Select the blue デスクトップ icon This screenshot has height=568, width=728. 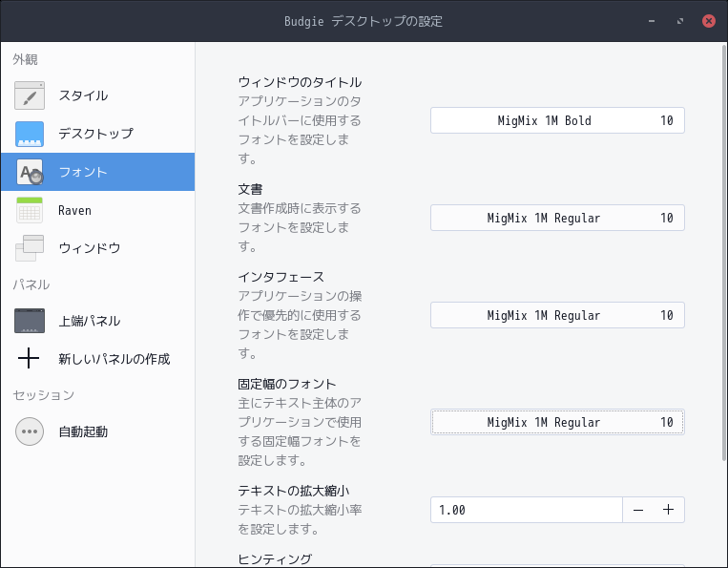tap(30, 134)
